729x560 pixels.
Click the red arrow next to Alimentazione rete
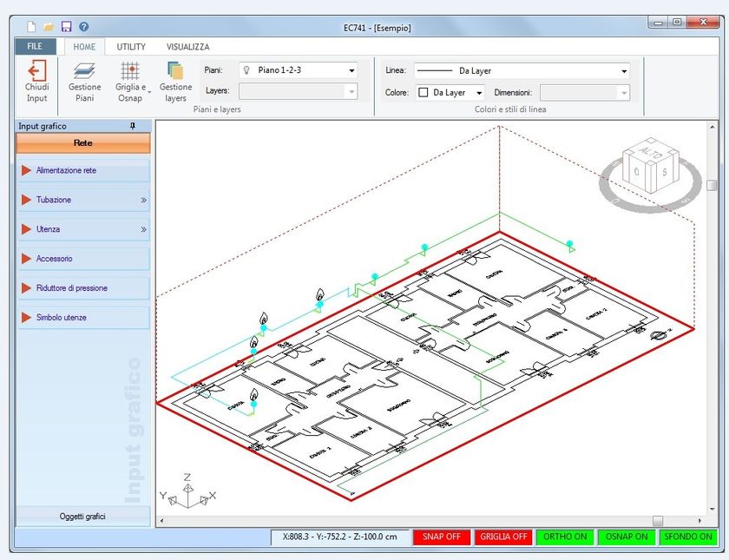pos(26,171)
